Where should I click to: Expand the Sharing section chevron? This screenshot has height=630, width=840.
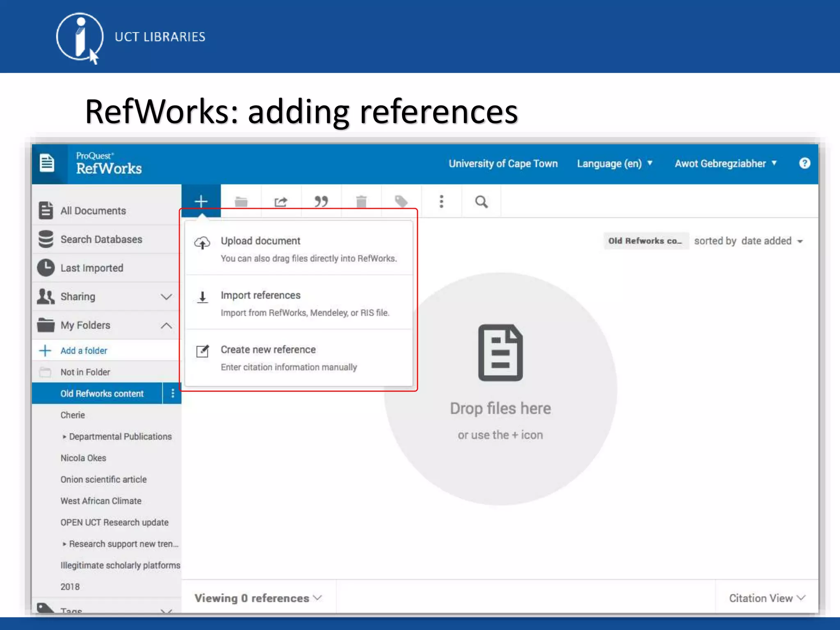(x=166, y=297)
